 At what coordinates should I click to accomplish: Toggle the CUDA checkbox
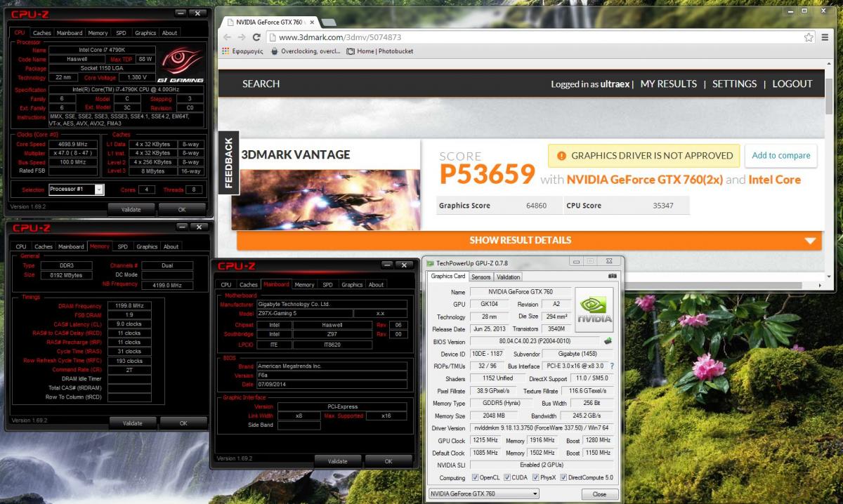[x=507, y=477]
